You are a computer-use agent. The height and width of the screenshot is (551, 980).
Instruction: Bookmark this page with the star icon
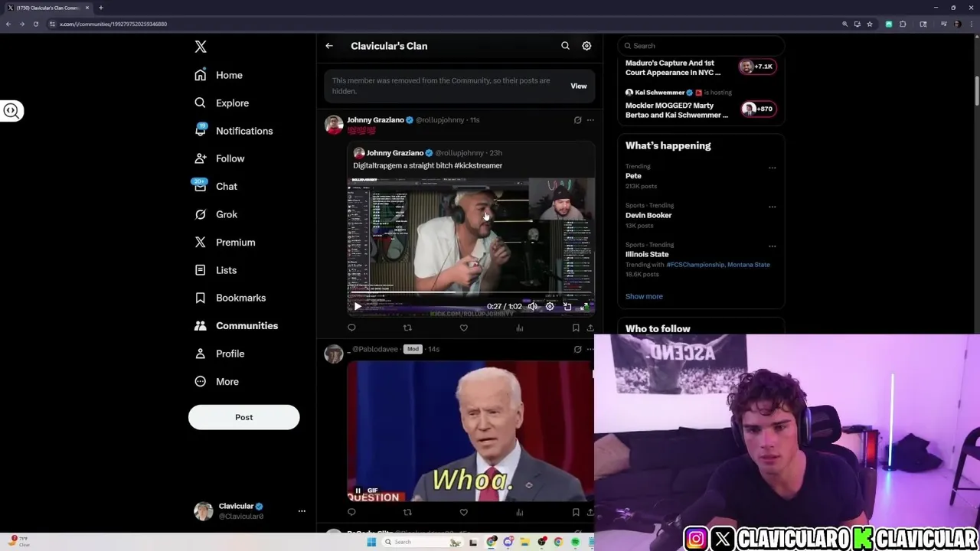coord(870,24)
